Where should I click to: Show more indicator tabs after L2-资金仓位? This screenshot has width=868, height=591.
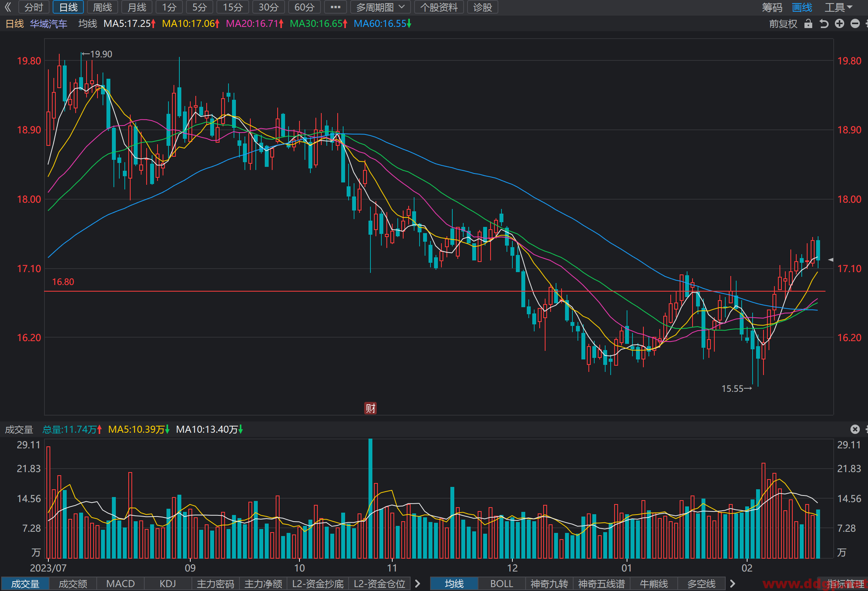418,584
